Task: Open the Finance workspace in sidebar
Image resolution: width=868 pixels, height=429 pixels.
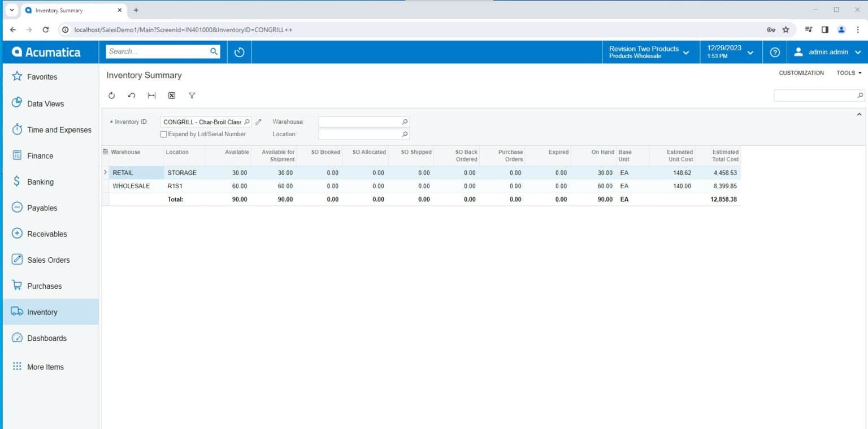Action: [40, 156]
